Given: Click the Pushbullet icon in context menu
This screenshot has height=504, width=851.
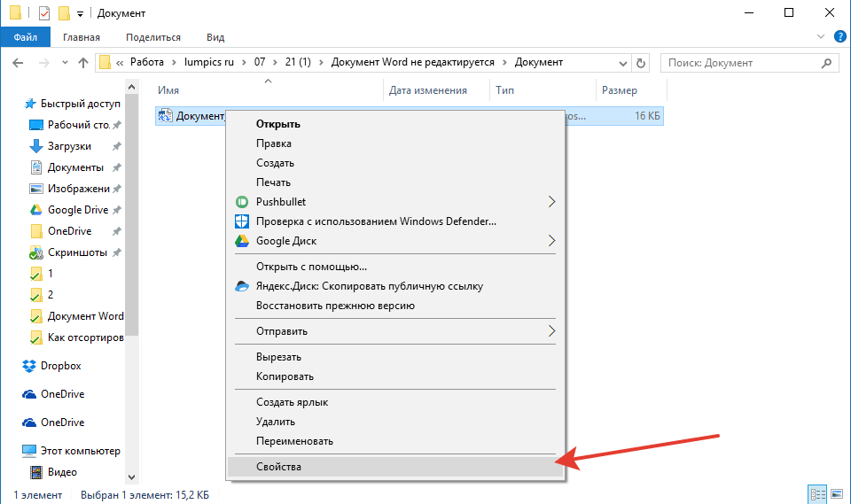Looking at the screenshot, I should (x=242, y=202).
